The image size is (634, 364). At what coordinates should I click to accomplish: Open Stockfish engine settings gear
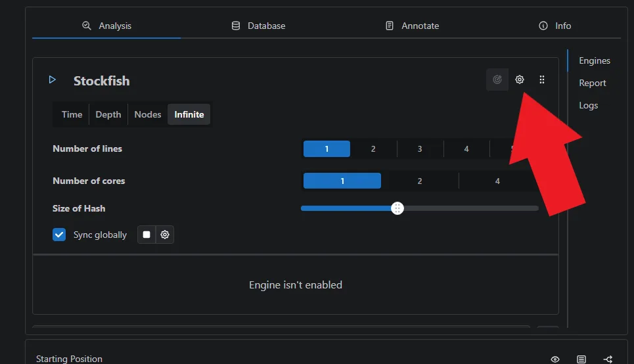(x=520, y=80)
